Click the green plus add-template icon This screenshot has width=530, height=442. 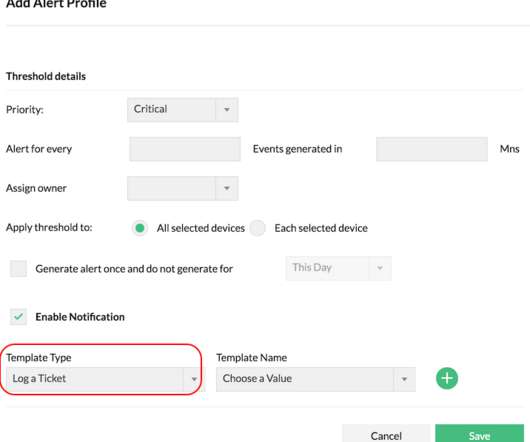tap(447, 378)
